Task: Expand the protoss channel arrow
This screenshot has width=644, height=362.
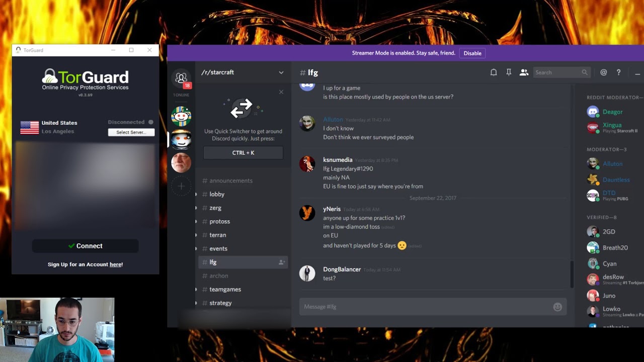Action: pyautogui.click(x=196, y=221)
